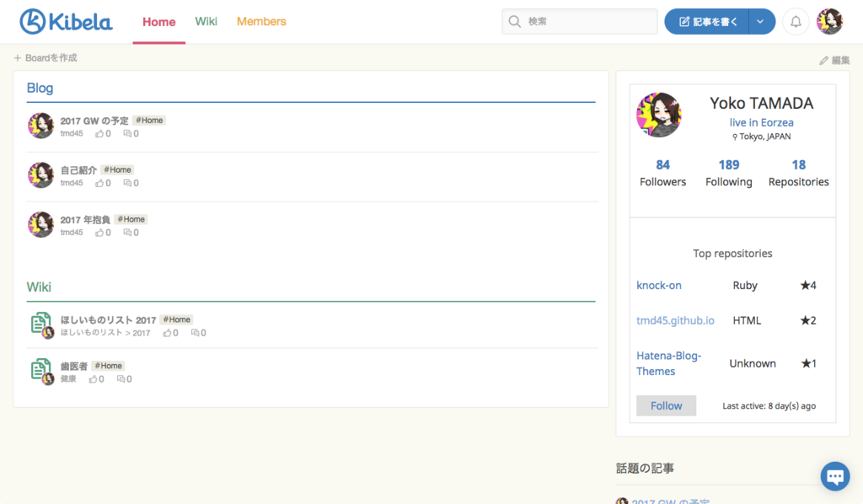The image size is (863, 504).
Task: Focus the 検索 search field
Action: (580, 21)
